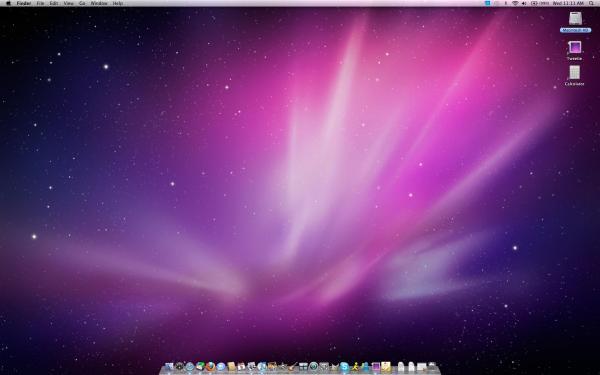The image size is (600, 375).
Task: Open the Window menu
Action: tap(99, 3)
